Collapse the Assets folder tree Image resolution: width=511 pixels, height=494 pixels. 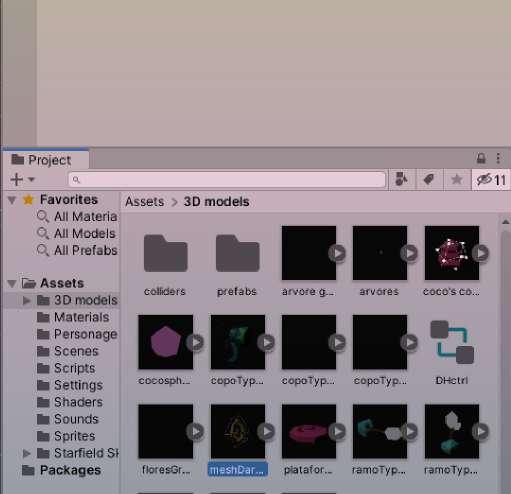click(12, 284)
